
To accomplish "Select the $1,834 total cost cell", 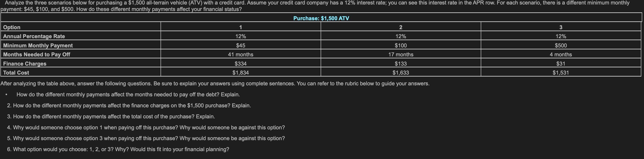I will pyautogui.click(x=241, y=73).
